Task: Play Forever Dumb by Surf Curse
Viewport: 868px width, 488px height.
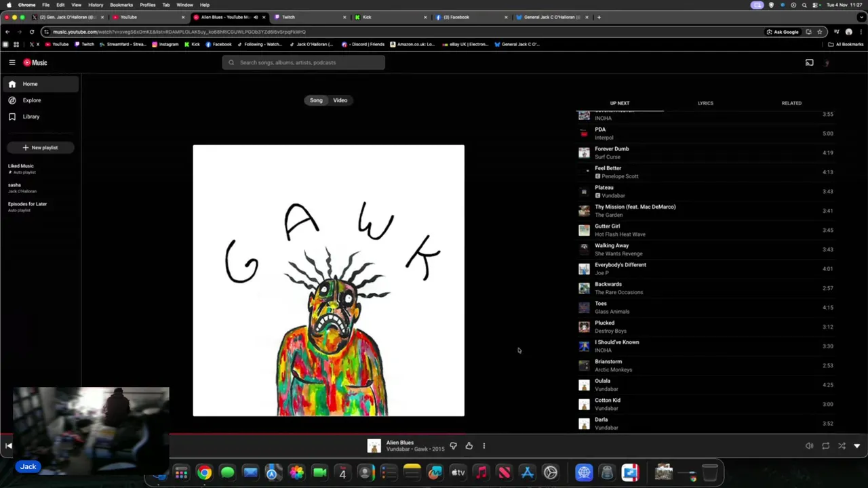Action: pos(705,152)
